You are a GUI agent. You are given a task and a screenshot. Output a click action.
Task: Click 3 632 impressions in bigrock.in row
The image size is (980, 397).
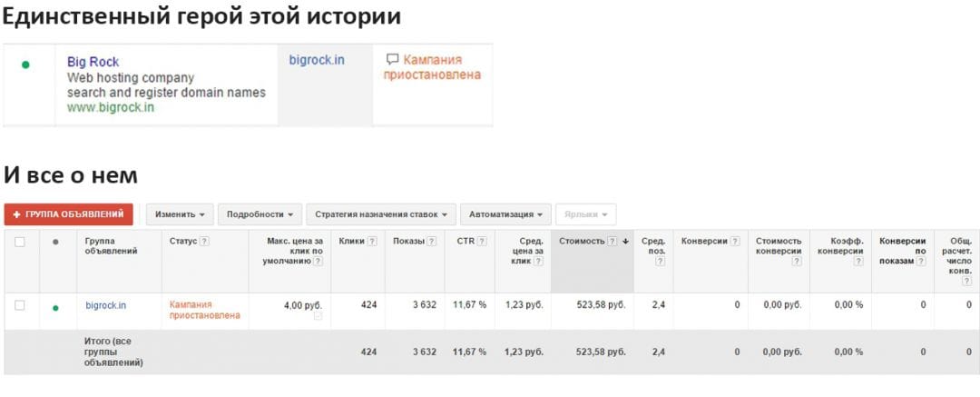(425, 305)
